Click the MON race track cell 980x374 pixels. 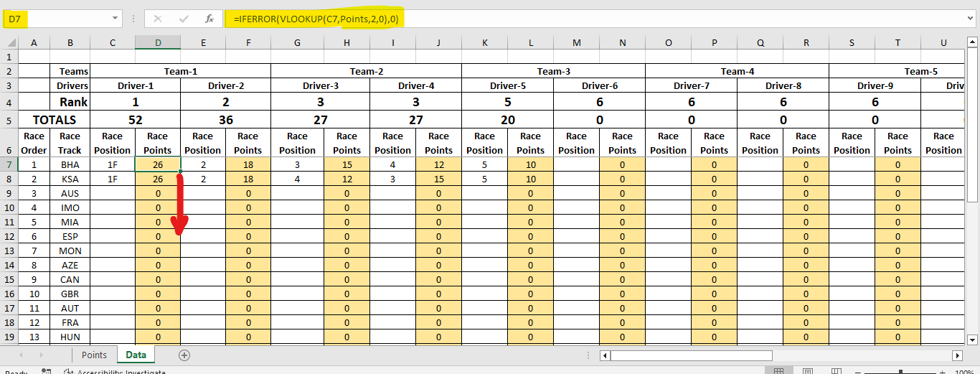70,251
